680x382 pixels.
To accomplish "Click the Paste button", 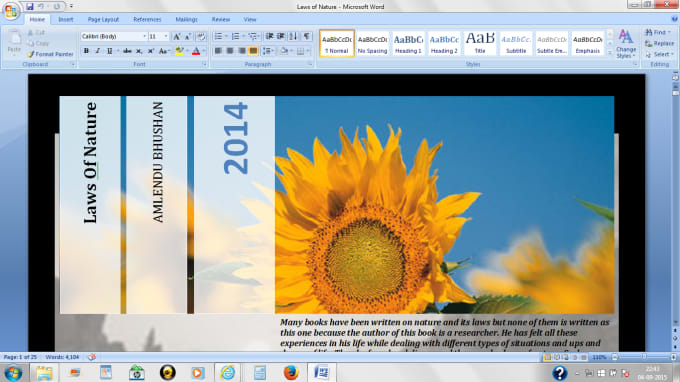I will [x=14, y=43].
